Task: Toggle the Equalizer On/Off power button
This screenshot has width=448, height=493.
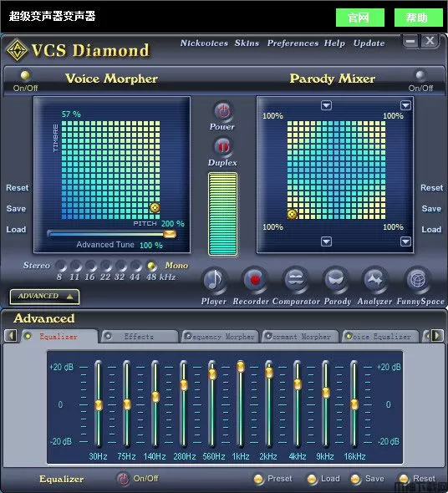Action: click(123, 479)
